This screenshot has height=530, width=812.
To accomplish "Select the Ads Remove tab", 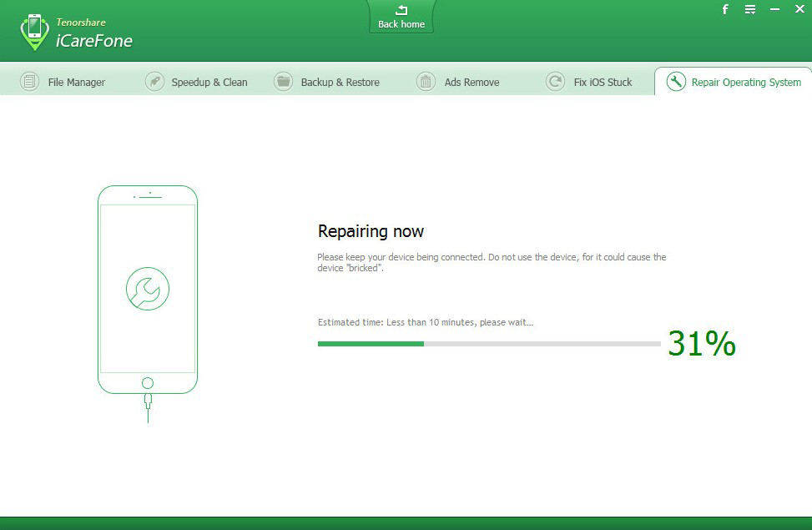I will 458,82.
